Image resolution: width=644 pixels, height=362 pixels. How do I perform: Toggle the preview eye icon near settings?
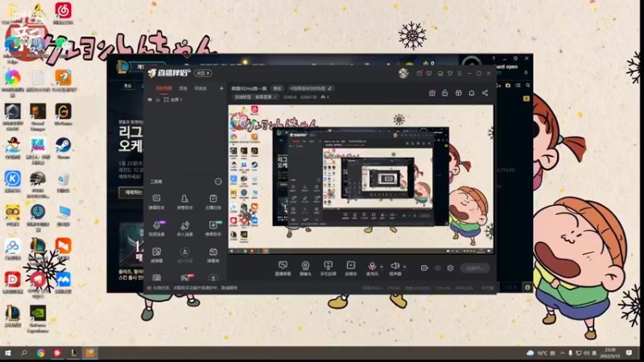[437, 268]
